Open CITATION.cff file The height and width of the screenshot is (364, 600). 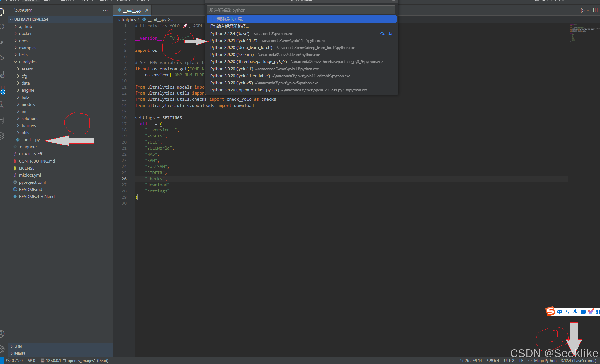[61, 154]
